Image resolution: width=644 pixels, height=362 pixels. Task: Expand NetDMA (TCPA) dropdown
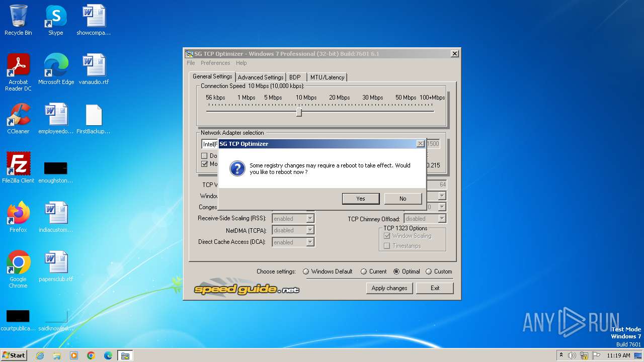[310, 230]
